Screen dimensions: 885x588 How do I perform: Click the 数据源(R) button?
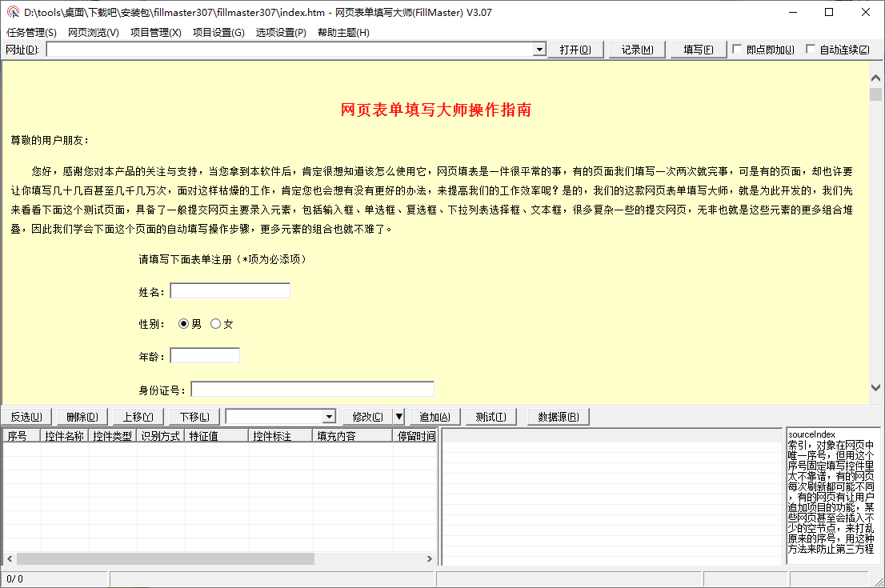(x=559, y=417)
